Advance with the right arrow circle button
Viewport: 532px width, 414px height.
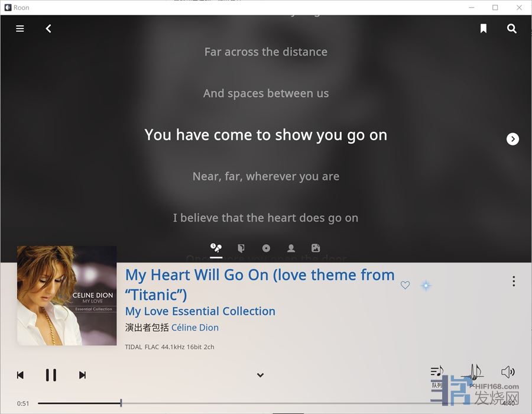point(512,139)
